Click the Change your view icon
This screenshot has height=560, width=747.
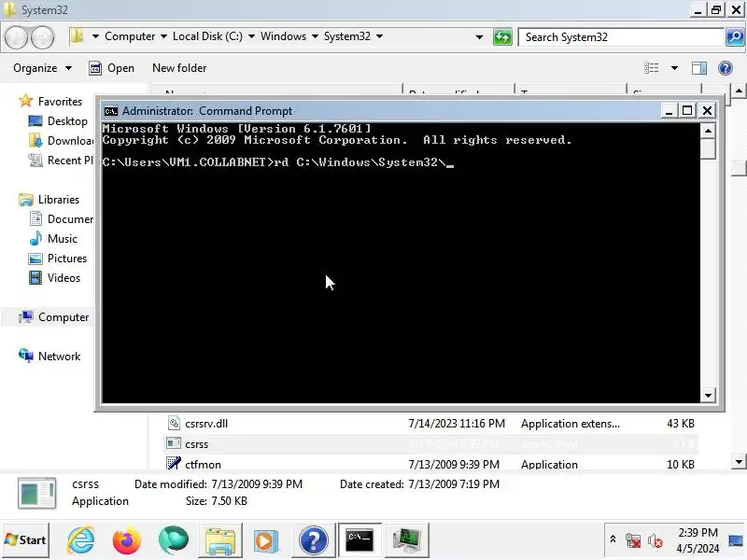(651, 68)
